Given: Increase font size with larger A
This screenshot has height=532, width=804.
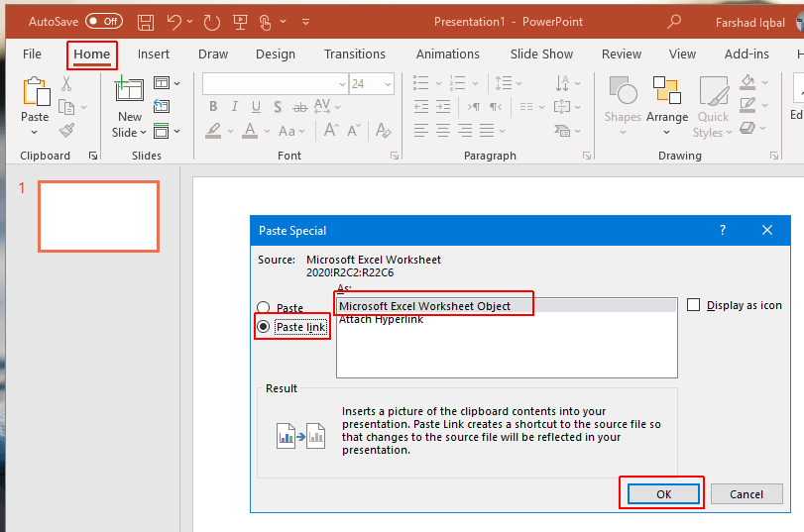Looking at the screenshot, I should click(331, 130).
